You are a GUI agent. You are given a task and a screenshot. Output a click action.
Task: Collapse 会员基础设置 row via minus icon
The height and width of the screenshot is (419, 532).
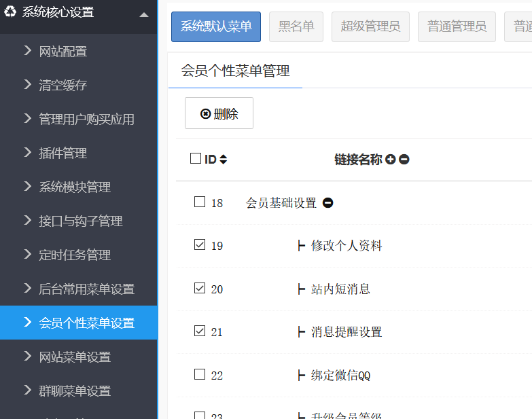tap(328, 203)
